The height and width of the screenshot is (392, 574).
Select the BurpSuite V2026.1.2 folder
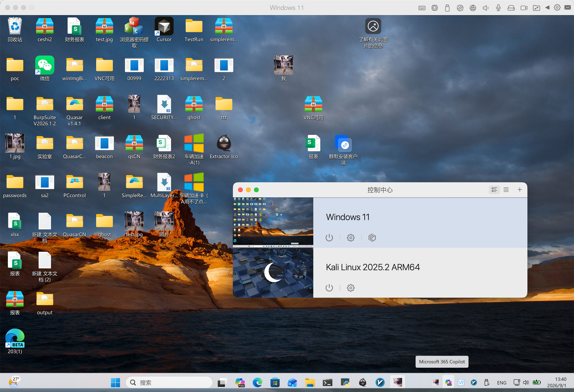45,111
